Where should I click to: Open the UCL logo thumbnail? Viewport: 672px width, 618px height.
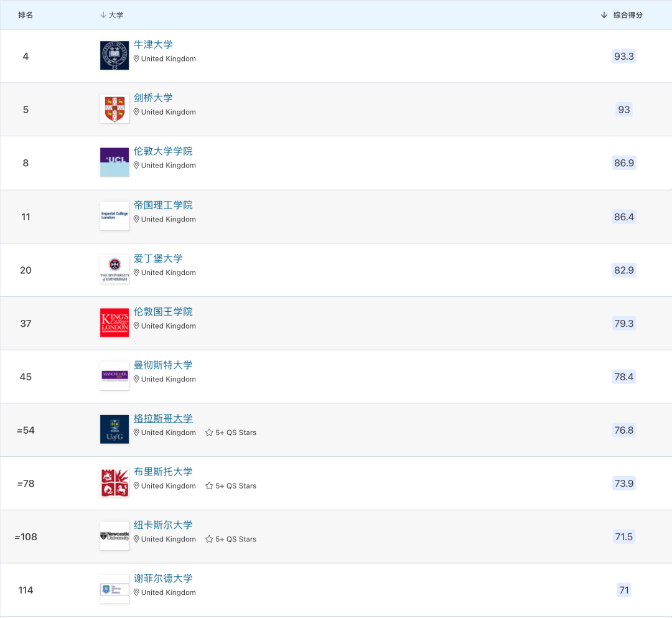(114, 162)
